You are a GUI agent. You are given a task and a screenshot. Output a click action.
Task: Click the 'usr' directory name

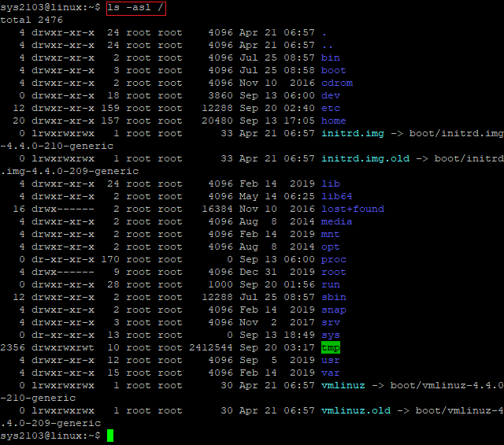click(331, 360)
